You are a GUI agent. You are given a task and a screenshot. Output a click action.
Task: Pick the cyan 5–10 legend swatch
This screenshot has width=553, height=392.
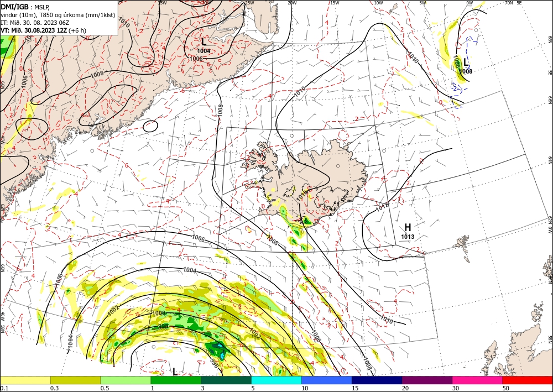pyautogui.click(x=276, y=380)
